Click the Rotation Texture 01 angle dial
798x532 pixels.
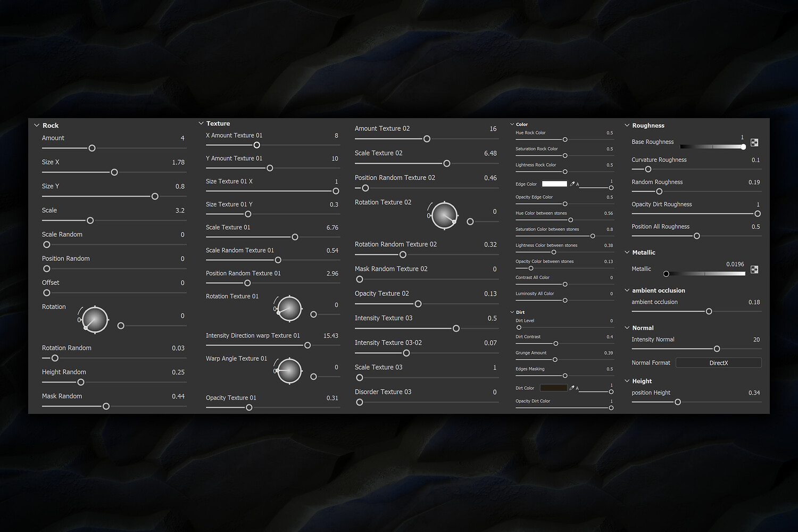pyautogui.click(x=289, y=309)
